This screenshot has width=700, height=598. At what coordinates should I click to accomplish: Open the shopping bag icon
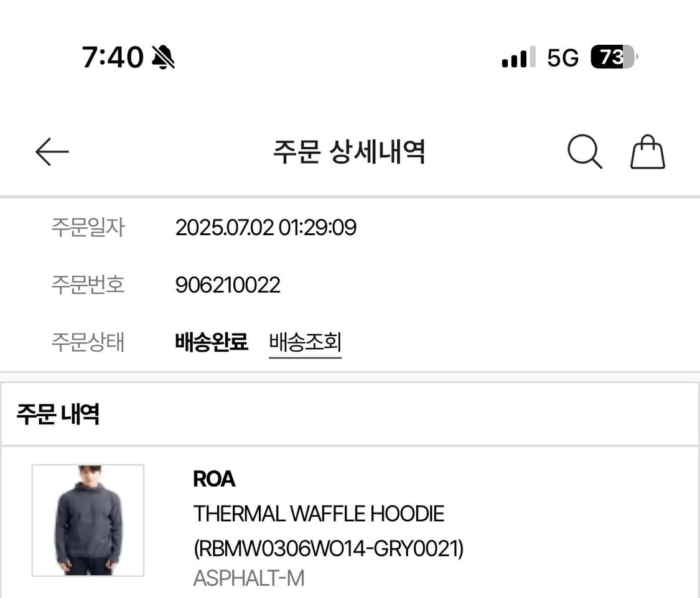(647, 151)
